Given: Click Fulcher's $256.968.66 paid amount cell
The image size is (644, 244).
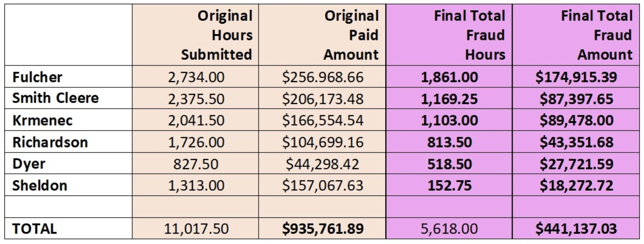Looking at the screenshot, I should tap(322, 76).
